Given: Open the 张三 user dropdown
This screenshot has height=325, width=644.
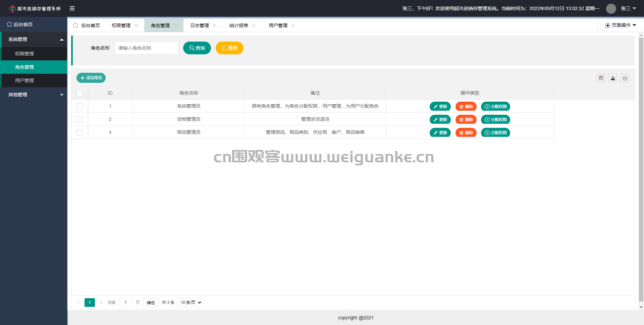Looking at the screenshot, I should click(x=628, y=8).
